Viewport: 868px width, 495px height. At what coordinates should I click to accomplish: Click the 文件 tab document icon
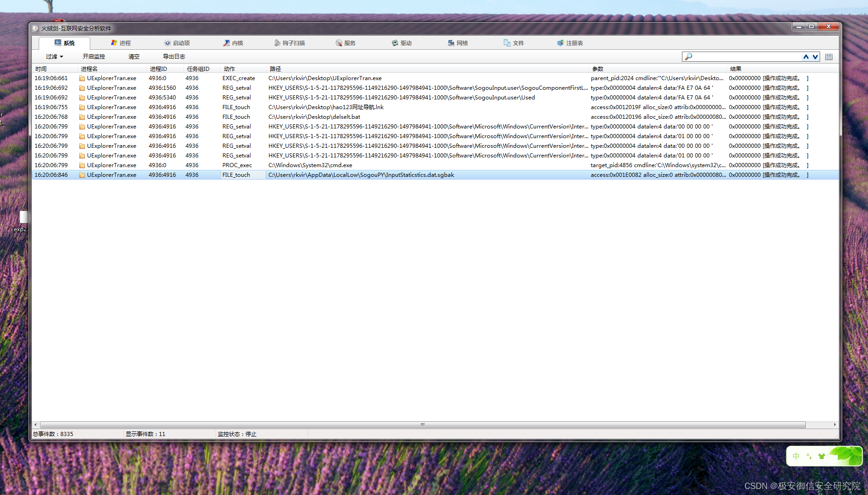(507, 43)
